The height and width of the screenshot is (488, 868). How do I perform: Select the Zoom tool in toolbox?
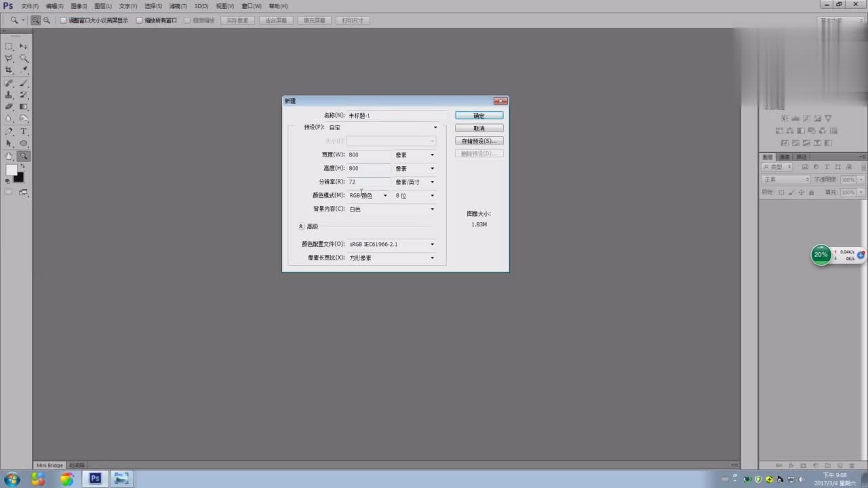(x=24, y=156)
